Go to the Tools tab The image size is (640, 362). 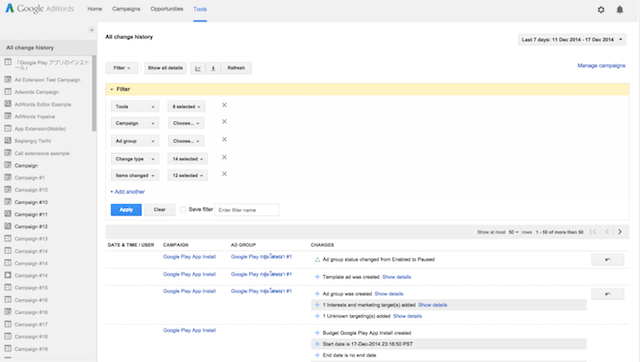pyautogui.click(x=200, y=9)
